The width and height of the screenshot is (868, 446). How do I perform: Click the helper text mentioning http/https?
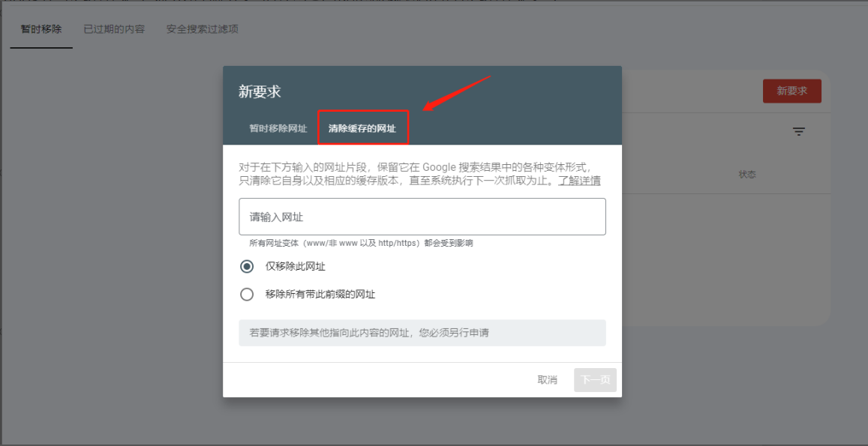coord(361,243)
